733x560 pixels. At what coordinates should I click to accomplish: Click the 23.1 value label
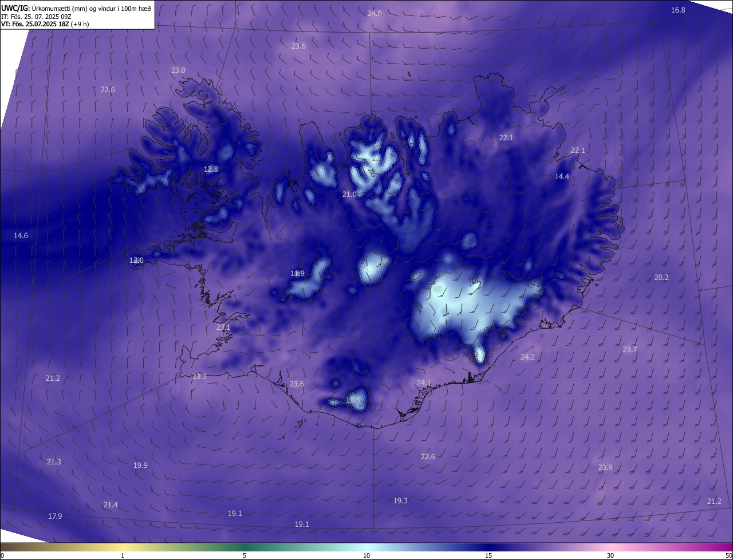(223, 327)
